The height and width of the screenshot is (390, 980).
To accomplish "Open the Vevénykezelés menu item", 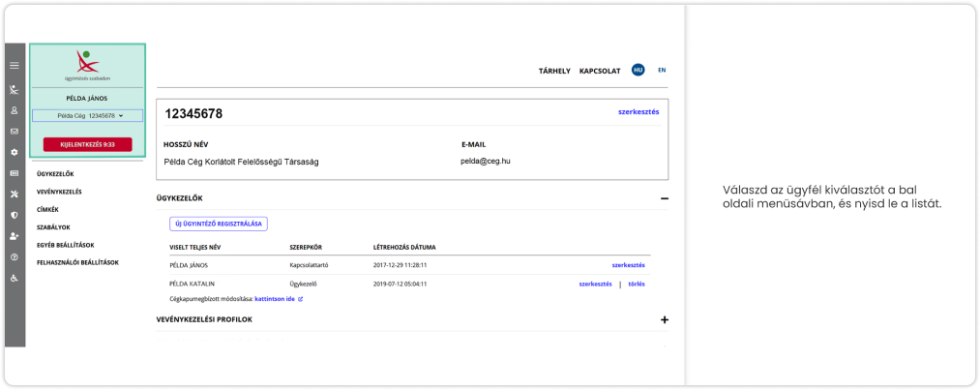I will pyautogui.click(x=59, y=192).
